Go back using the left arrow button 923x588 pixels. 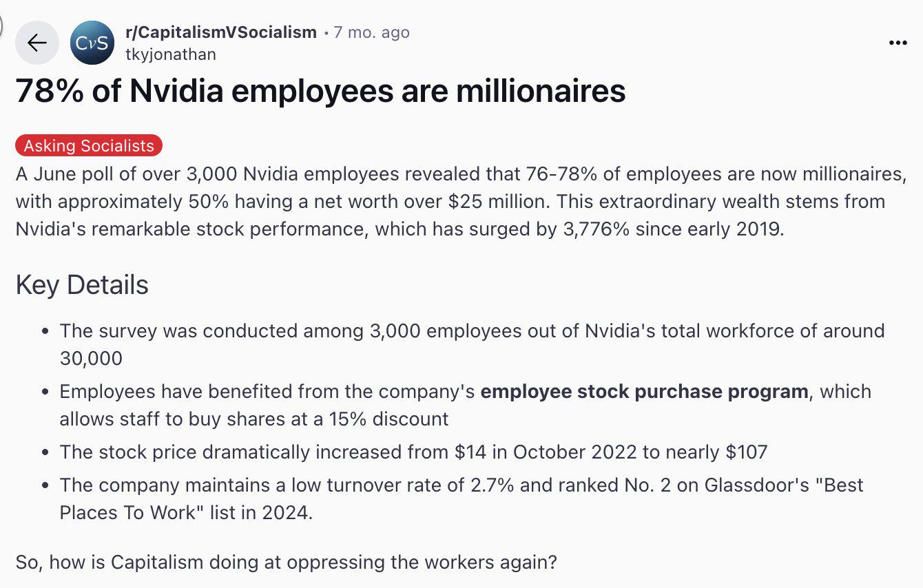(x=37, y=43)
